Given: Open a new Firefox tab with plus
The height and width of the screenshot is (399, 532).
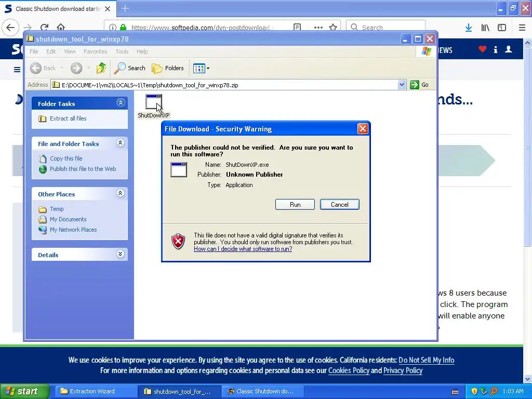Looking at the screenshot, I should (125, 8).
